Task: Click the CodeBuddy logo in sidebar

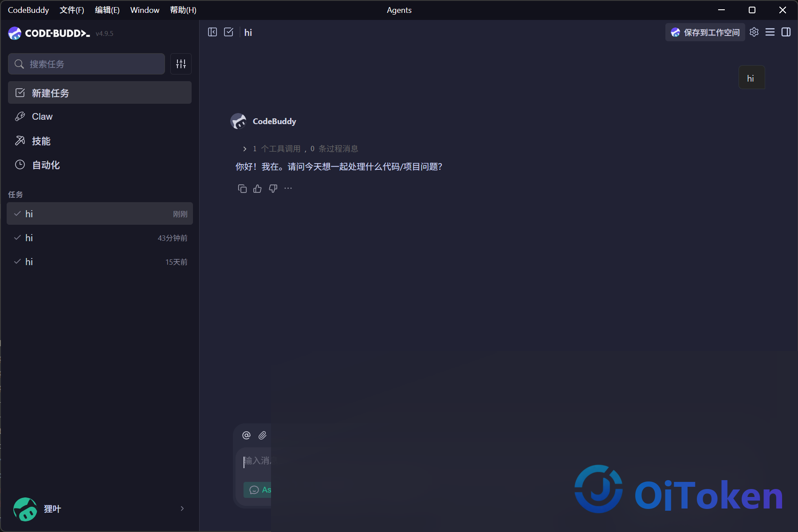Action: 49,33
